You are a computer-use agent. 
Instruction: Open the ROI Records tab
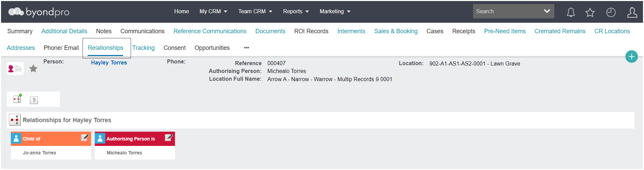pos(311,31)
